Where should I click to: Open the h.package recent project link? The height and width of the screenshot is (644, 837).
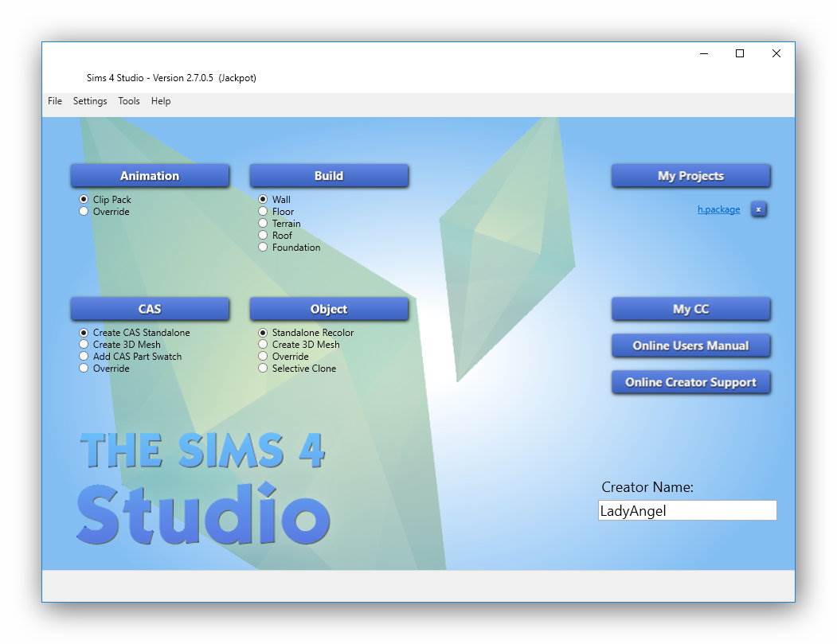tap(718, 209)
